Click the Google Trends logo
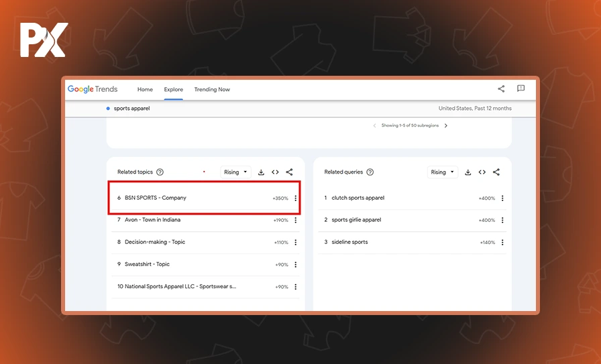 tap(93, 89)
